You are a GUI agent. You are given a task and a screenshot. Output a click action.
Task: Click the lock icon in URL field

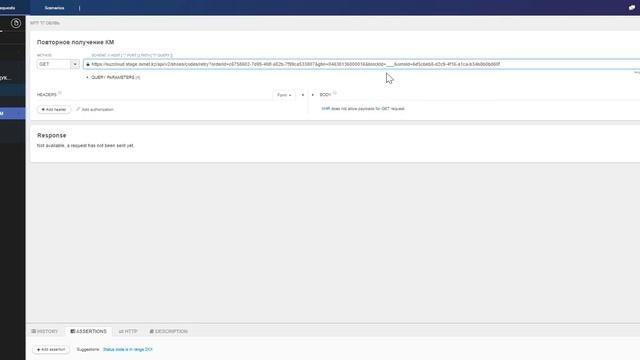[x=88, y=64]
